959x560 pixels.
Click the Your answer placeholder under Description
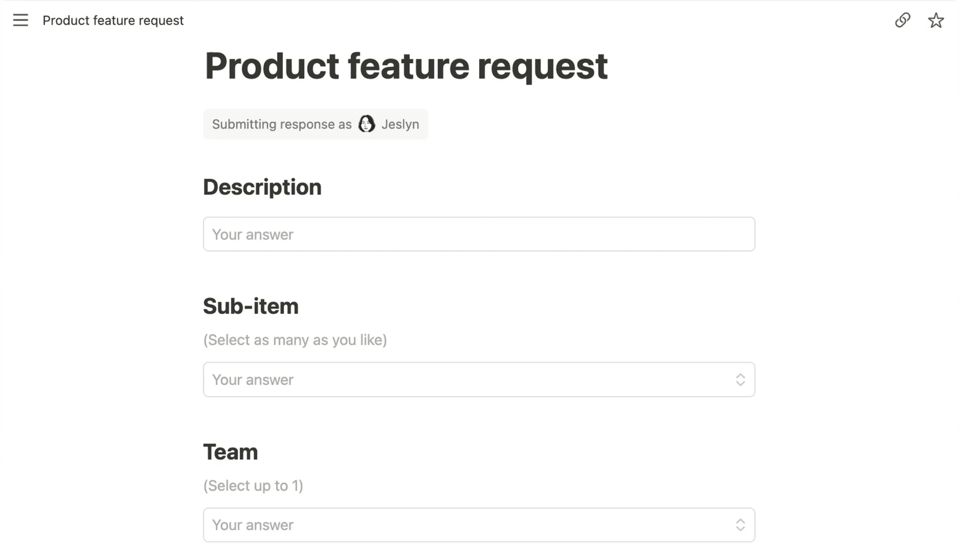[253, 235]
